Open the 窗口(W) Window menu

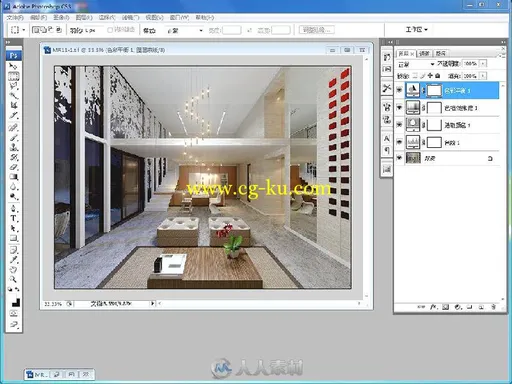point(179,17)
